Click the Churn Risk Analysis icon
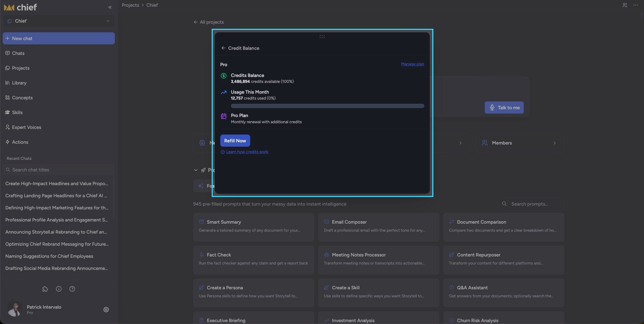The image size is (644, 324). tap(451, 321)
